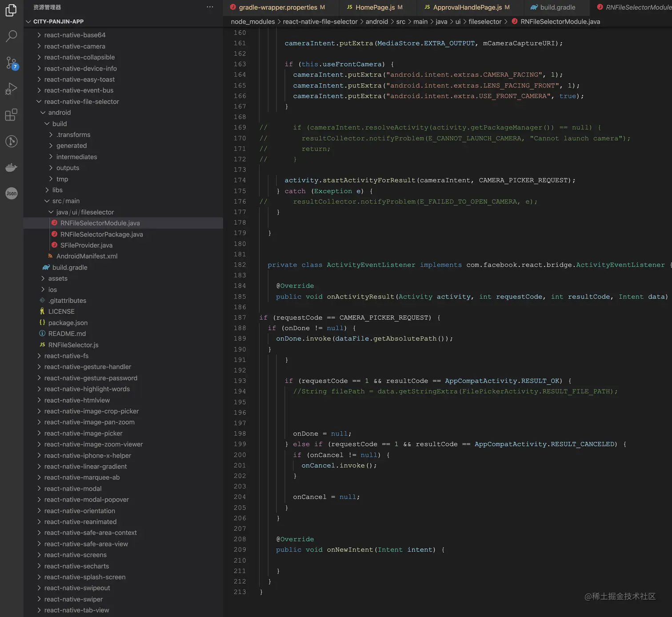Click line number 193 in gutter
The image size is (672, 617).
(x=240, y=381)
